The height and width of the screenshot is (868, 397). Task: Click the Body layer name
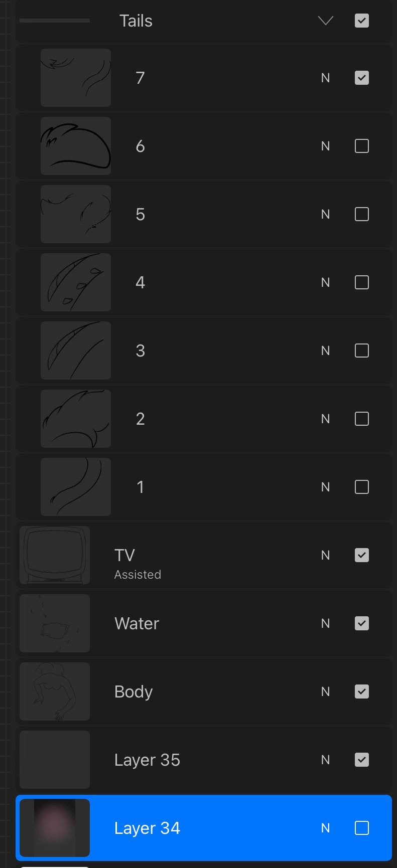tap(134, 691)
